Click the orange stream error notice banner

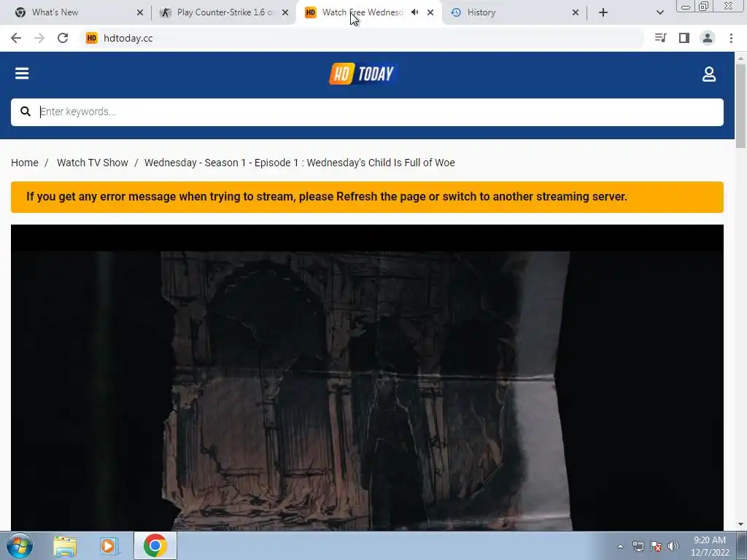pos(368,197)
